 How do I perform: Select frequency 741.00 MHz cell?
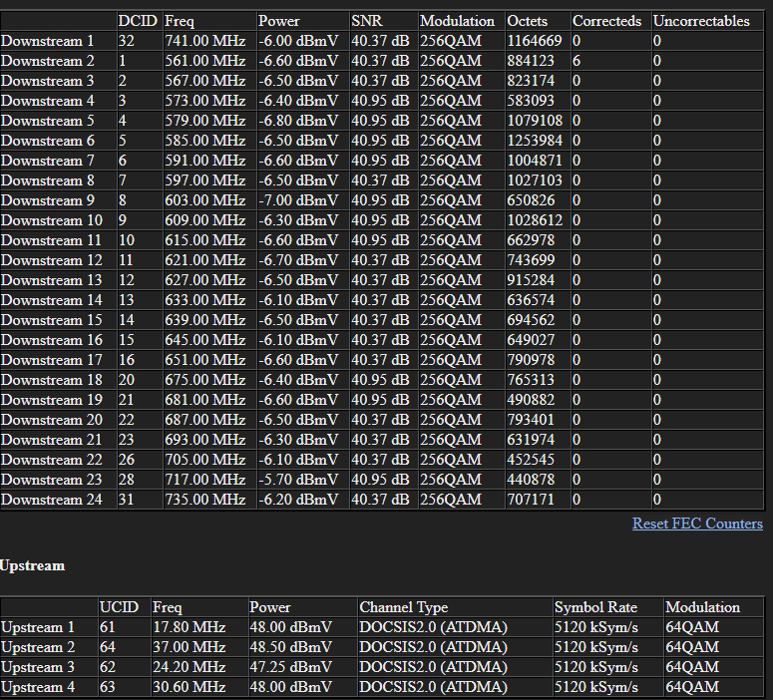tap(205, 41)
